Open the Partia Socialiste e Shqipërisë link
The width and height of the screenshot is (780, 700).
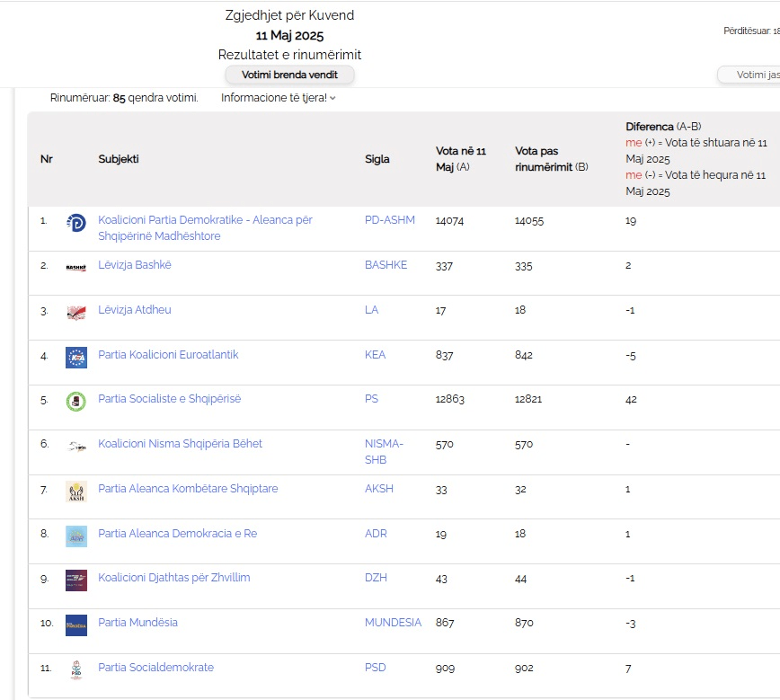click(x=169, y=399)
